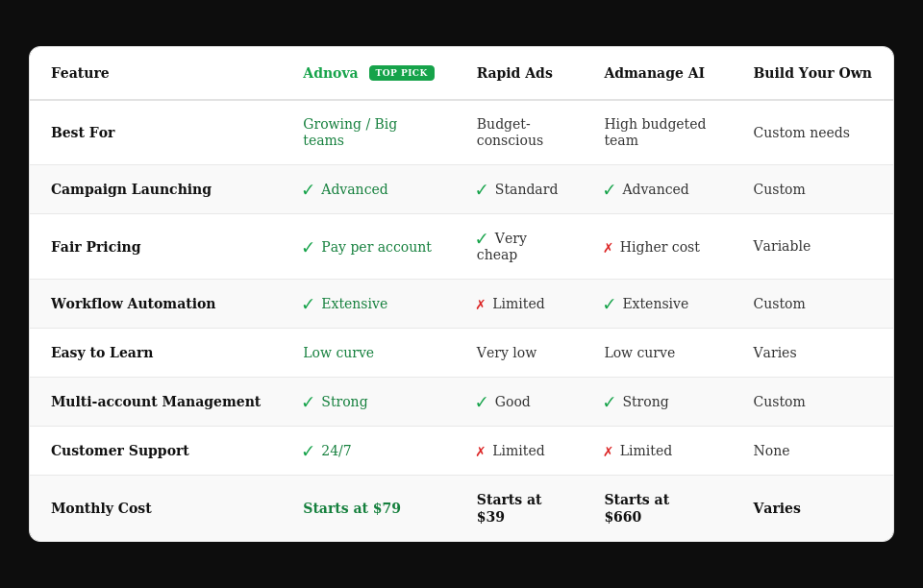
Task: Click check mark beside Good
Action: [482, 402]
